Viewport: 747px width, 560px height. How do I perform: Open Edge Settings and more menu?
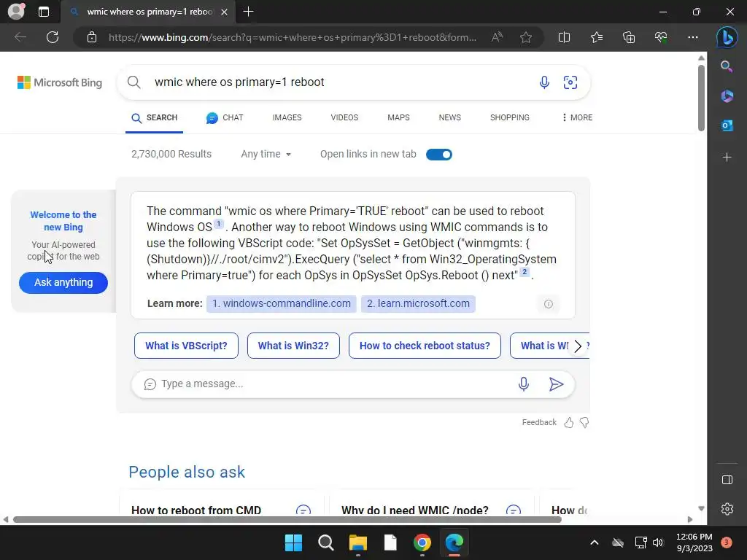[693, 37]
